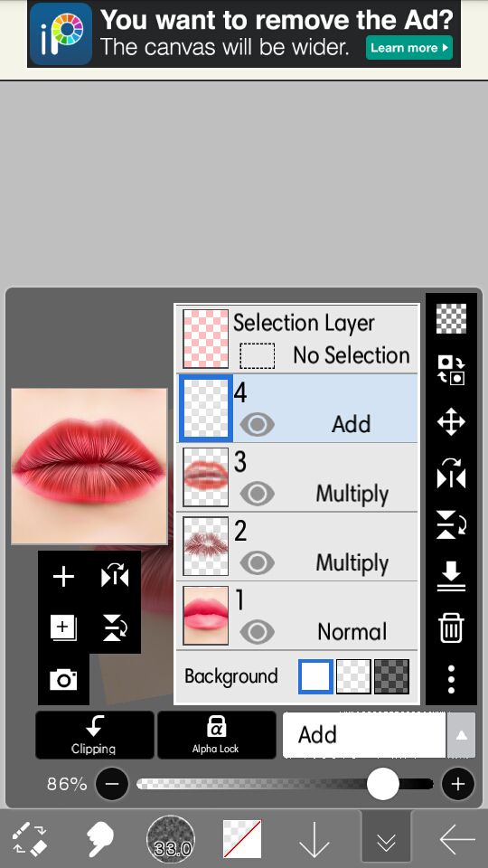Choose the white Background swatch
The height and width of the screenshot is (868, 488).
(316, 676)
